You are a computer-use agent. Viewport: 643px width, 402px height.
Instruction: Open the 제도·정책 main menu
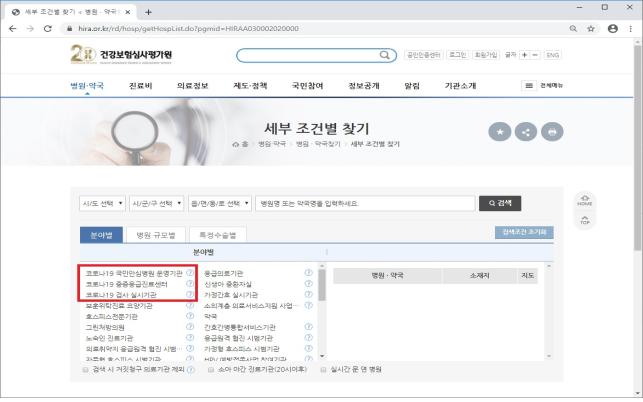(x=250, y=86)
